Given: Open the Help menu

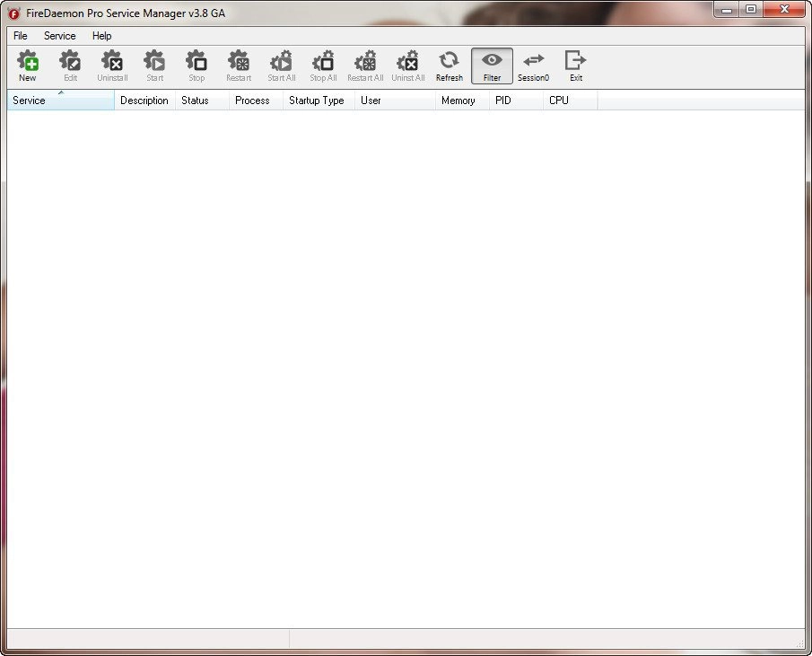Looking at the screenshot, I should (101, 36).
